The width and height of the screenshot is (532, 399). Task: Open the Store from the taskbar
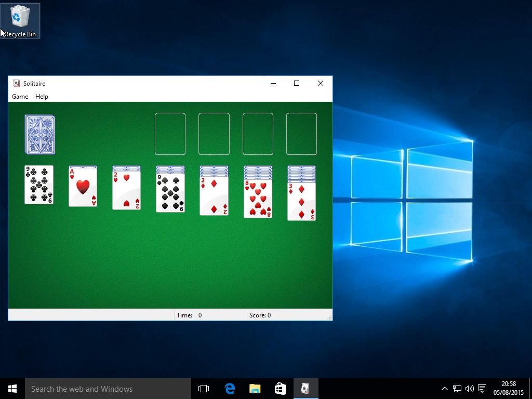pyautogui.click(x=280, y=389)
